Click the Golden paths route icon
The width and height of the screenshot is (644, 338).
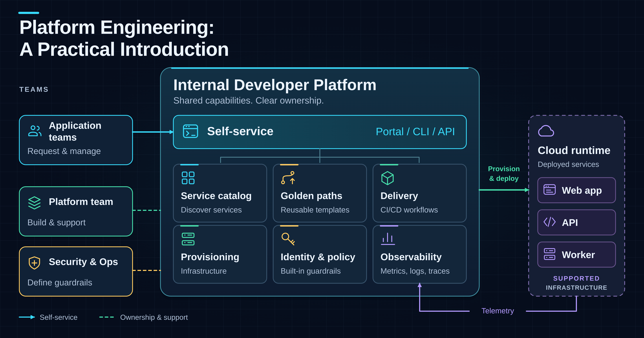(x=288, y=178)
